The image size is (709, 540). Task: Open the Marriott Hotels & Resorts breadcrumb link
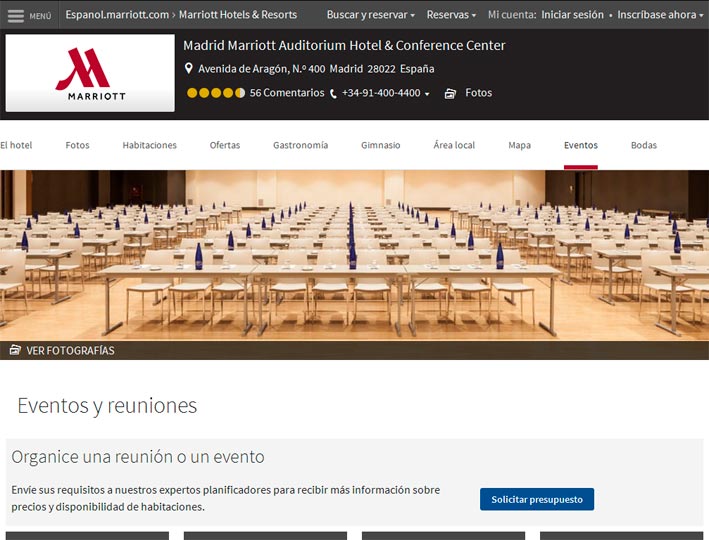click(x=238, y=15)
